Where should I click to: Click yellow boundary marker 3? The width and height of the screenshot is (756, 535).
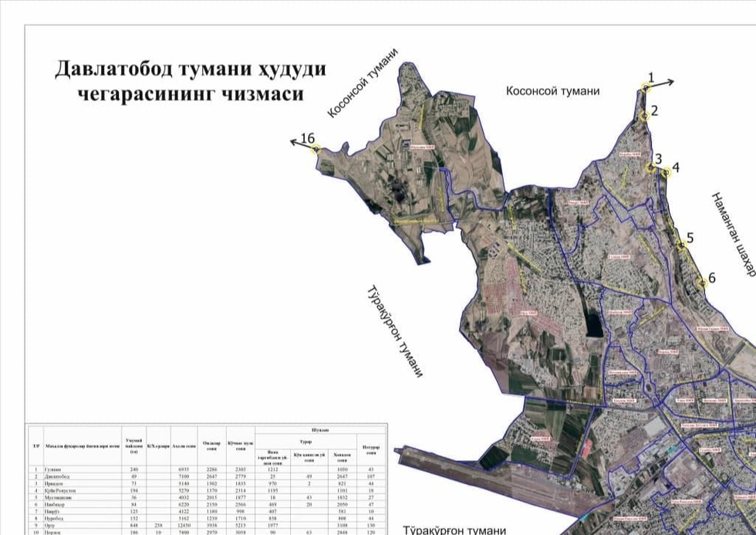pos(650,167)
